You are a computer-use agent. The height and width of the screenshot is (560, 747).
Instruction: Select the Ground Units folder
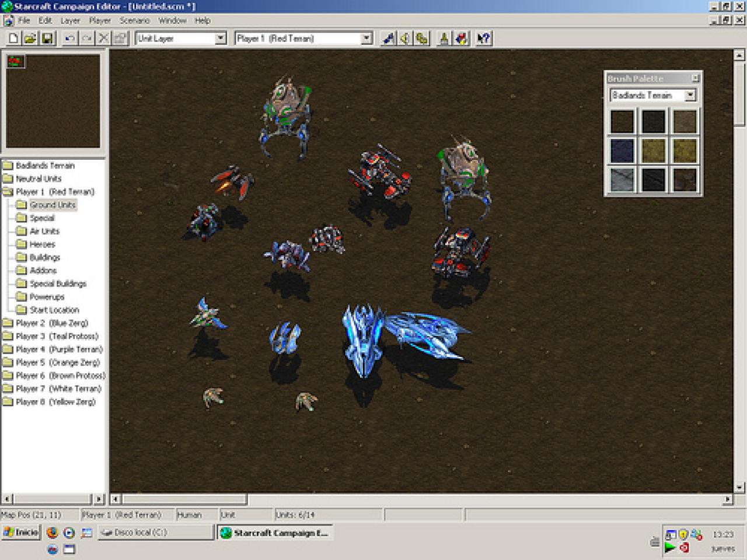click(x=53, y=205)
